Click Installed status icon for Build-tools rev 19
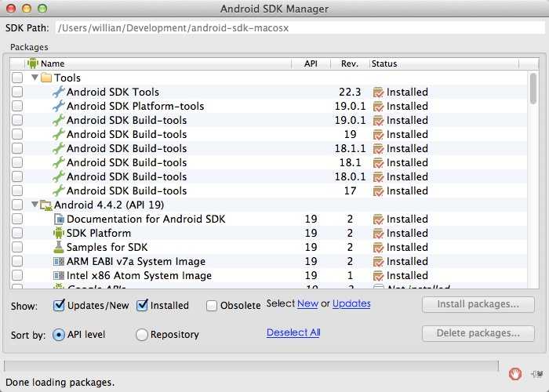This screenshot has height=392, width=549. pos(379,134)
